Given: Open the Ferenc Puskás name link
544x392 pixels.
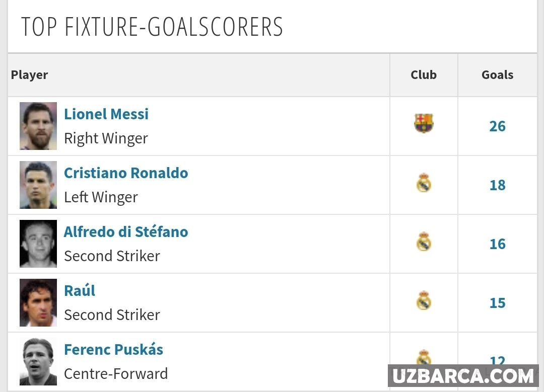Looking at the screenshot, I should click(x=113, y=350).
